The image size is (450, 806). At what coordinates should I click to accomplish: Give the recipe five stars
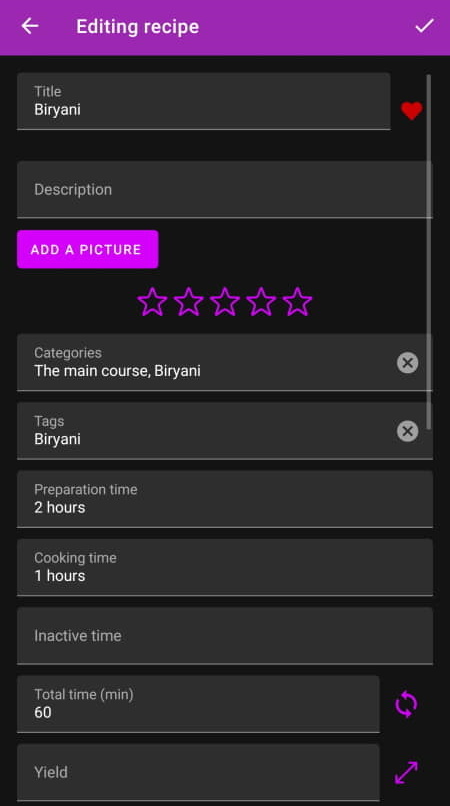297,302
